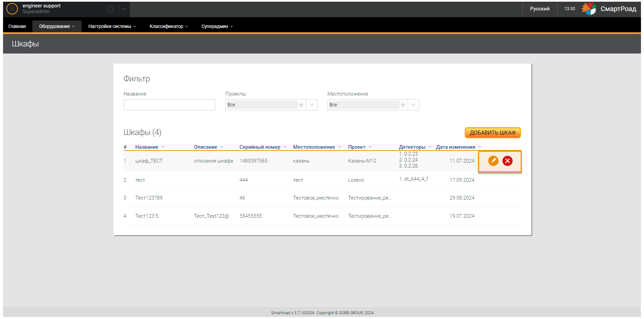This screenshot has width=644, height=319.
Task: Click the Losevo project cell
Action: (356, 180)
